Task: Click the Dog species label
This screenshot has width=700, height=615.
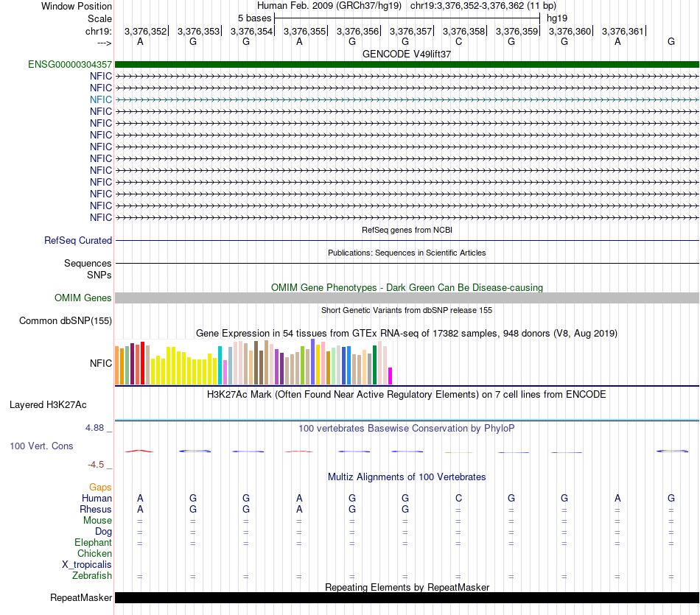Action: [104, 532]
